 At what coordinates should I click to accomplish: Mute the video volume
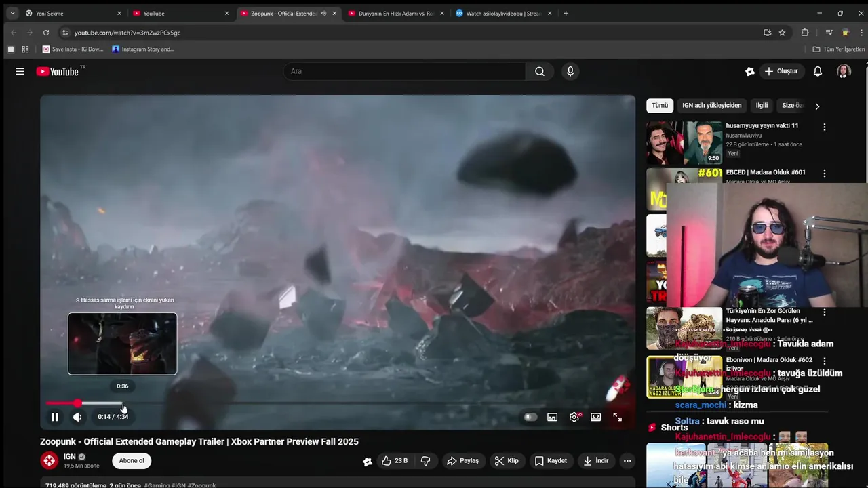point(77,417)
